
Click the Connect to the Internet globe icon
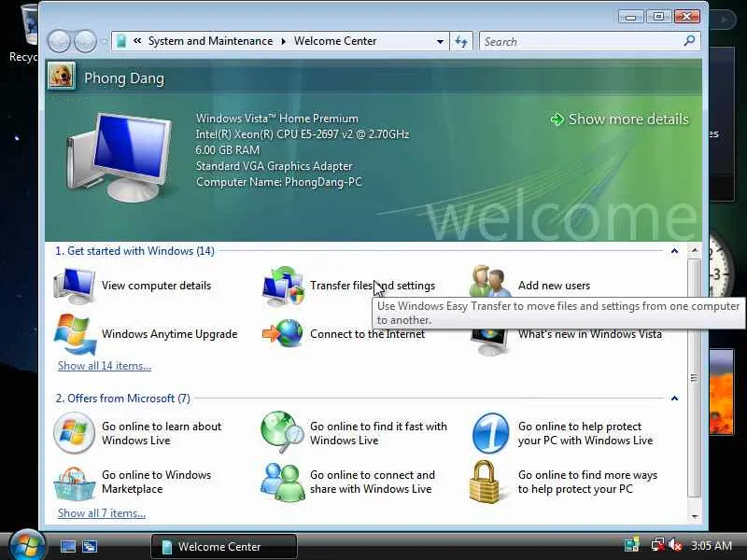click(283, 333)
